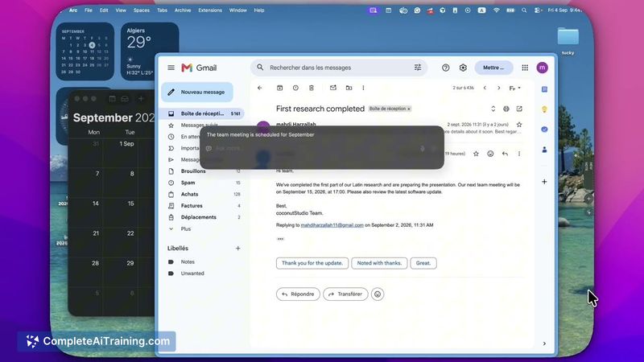Print all messages icon
Image resolution: width=644 pixels, height=362 pixels.
pos(506,109)
